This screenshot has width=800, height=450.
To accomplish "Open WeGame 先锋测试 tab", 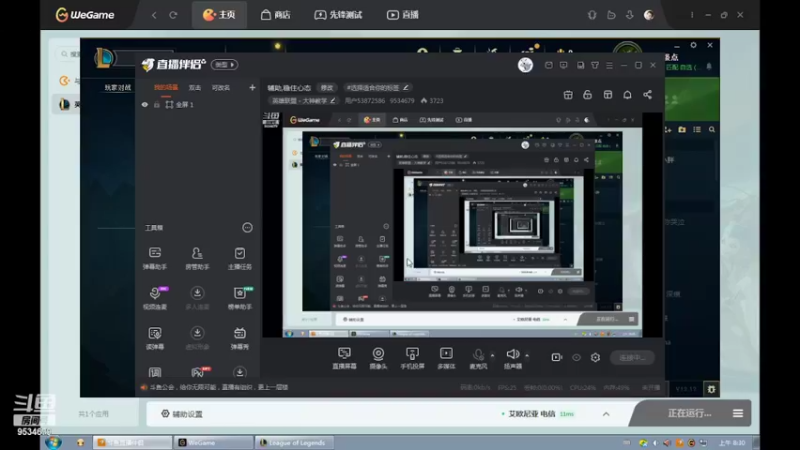I will pyautogui.click(x=338, y=15).
